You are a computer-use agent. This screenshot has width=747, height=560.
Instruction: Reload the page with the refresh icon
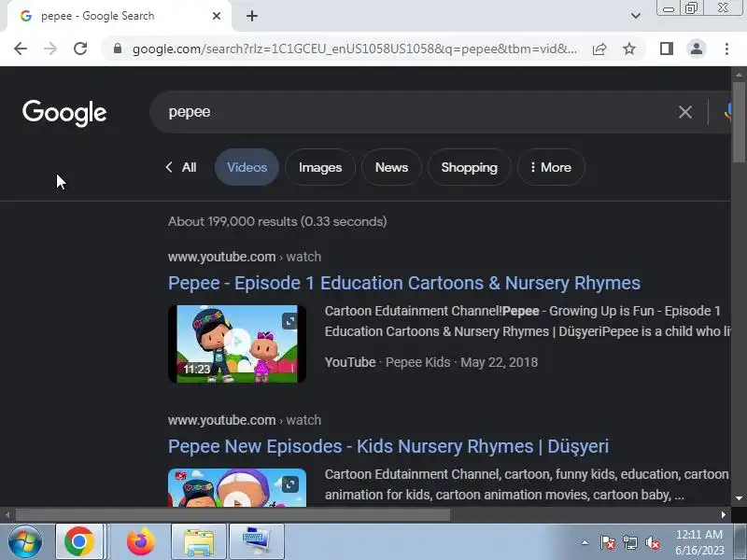[80, 49]
